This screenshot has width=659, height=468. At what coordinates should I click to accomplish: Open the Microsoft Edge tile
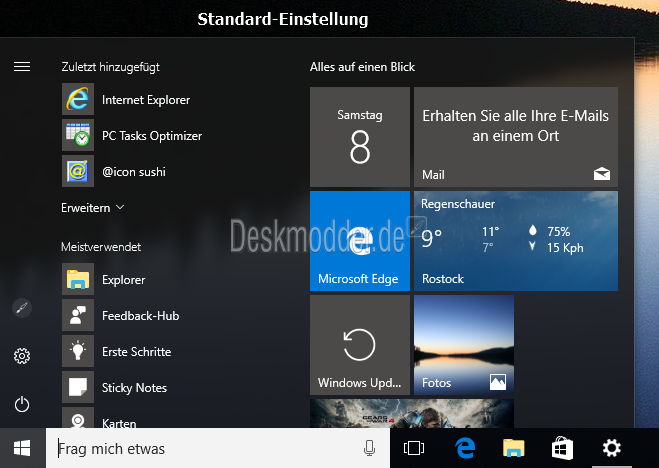point(360,241)
